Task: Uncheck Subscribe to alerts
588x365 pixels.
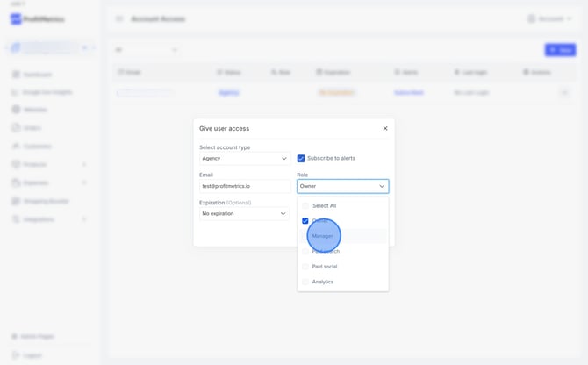Action: pyautogui.click(x=301, y=159)
